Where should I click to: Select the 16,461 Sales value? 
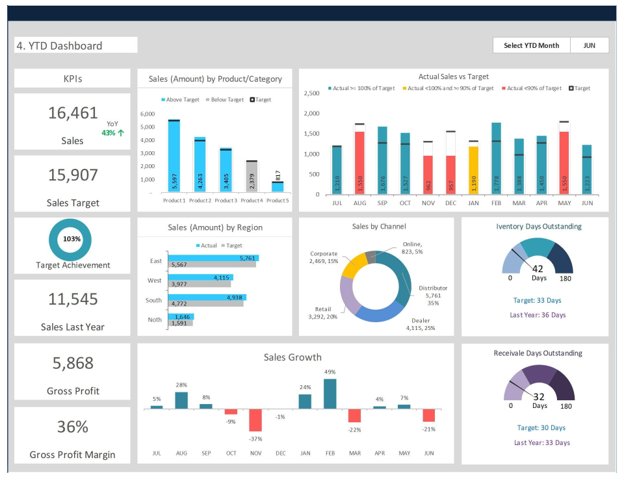pos(73,113)
